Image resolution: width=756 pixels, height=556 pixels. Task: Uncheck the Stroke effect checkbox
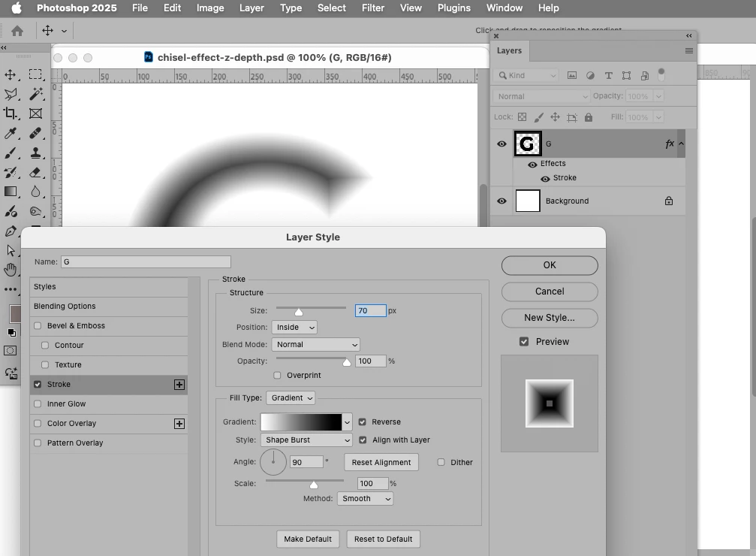pos(38,385)
